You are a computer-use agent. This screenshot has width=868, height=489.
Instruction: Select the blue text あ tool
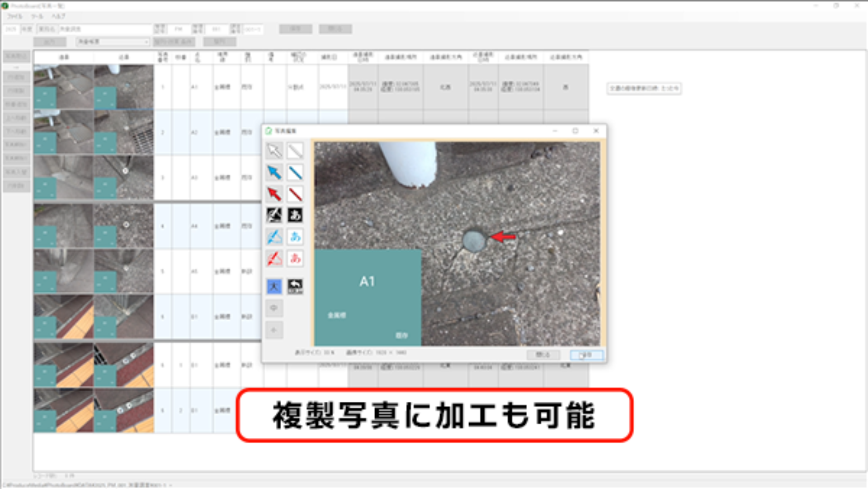295,237
